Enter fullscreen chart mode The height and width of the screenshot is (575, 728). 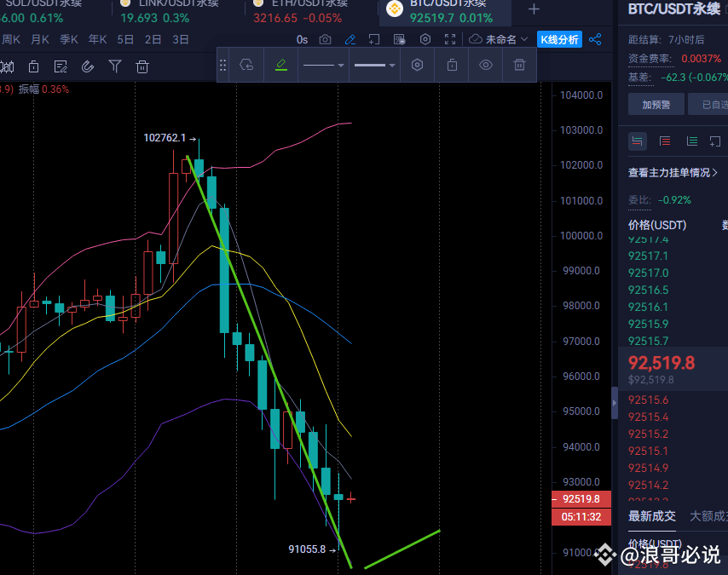click(x=449, y=39)
